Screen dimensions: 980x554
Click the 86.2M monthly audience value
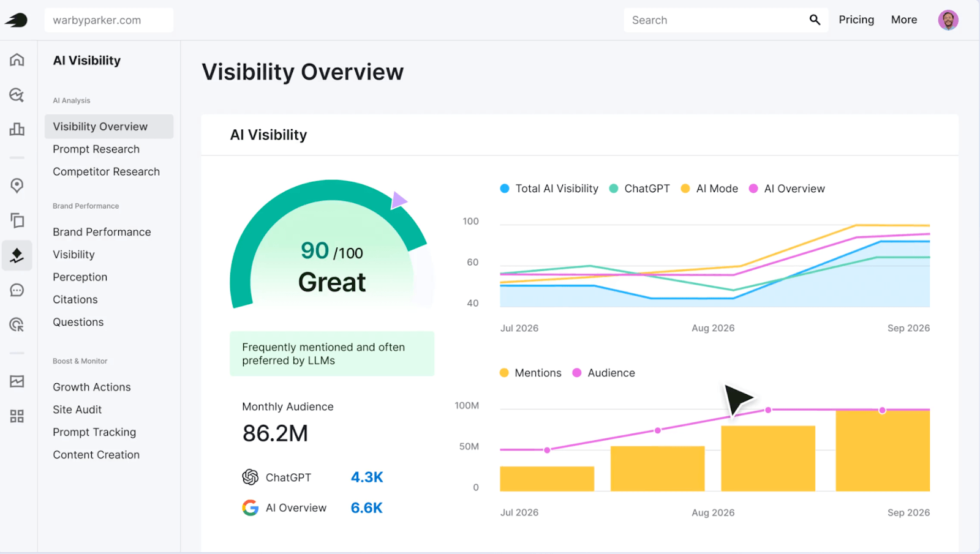click(x=275, y=433)
